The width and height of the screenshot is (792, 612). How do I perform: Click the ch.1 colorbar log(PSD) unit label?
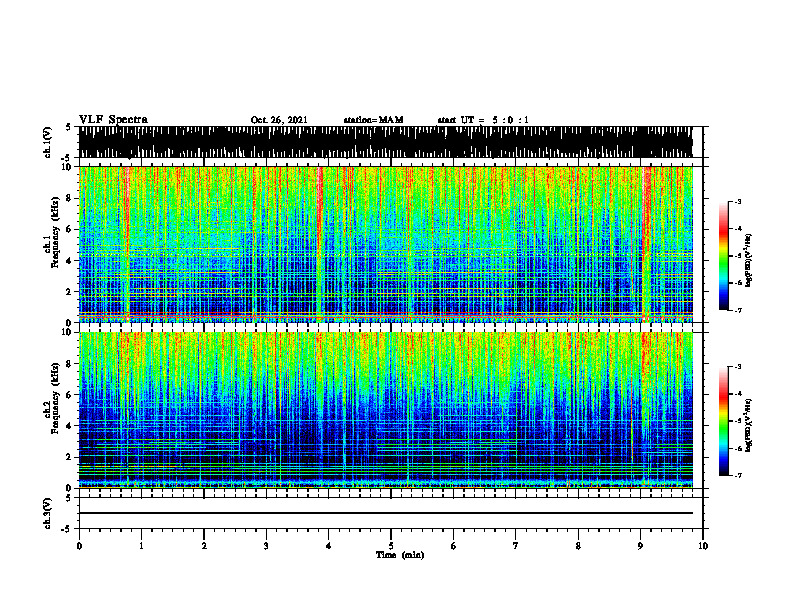pos(749,261)
